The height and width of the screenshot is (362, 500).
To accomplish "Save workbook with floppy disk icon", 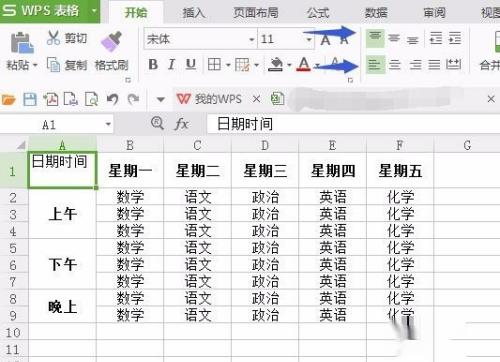I will click(x=30, y=99).
